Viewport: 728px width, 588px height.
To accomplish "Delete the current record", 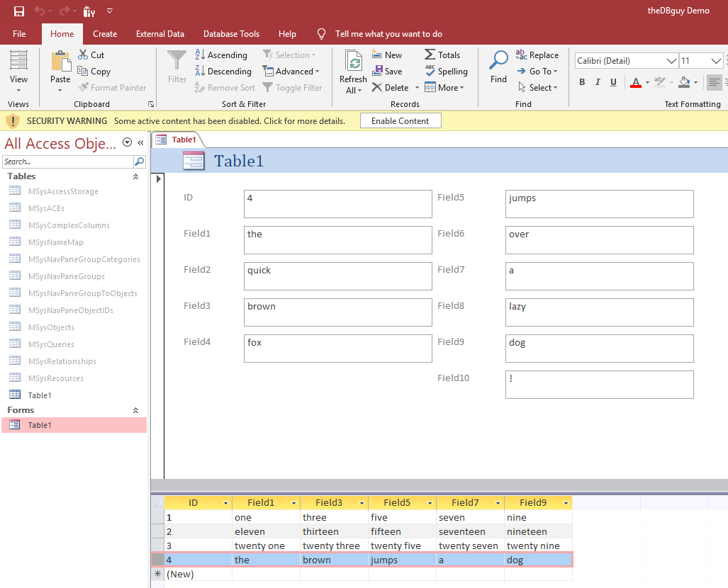I will (391, 87).
